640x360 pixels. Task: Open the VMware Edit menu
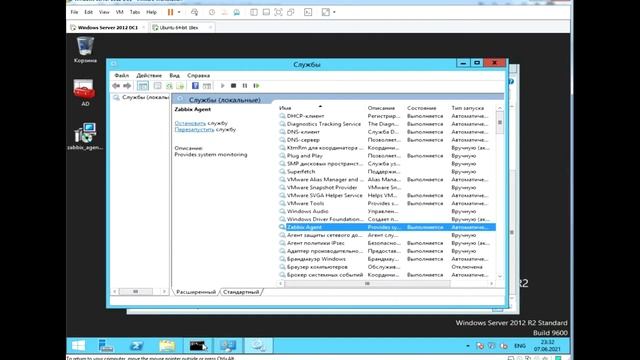point(89,12)
